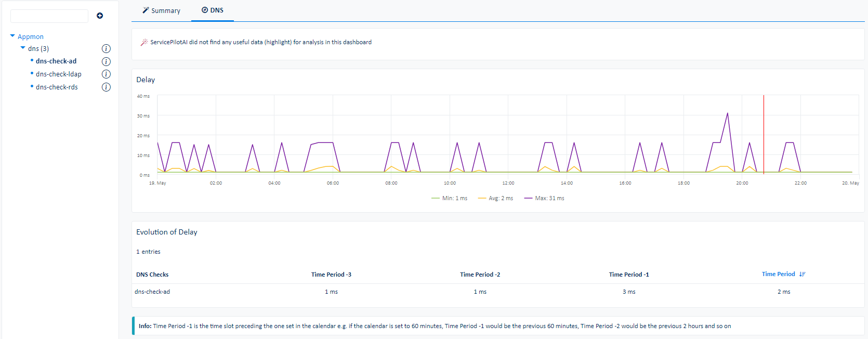
Task: Toggle Max series in chart legend
Action: pyautogui.click(x=544, y=198)
